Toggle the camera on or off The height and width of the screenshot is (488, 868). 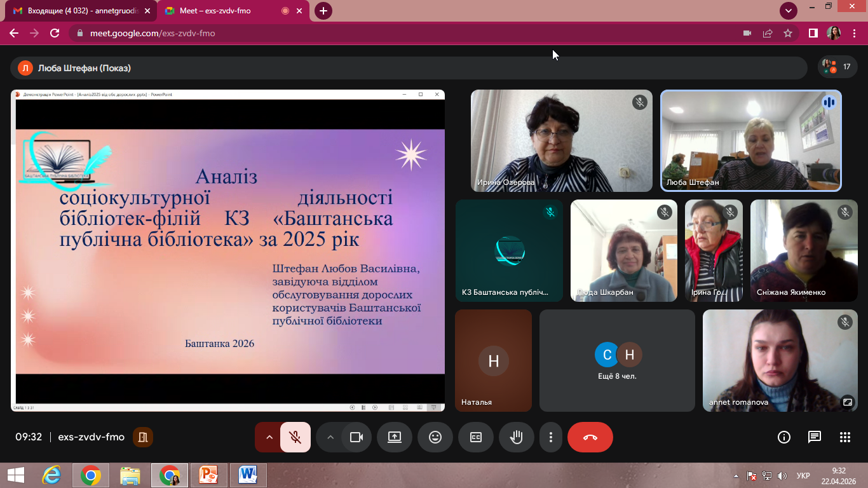(x=356, y=437)
